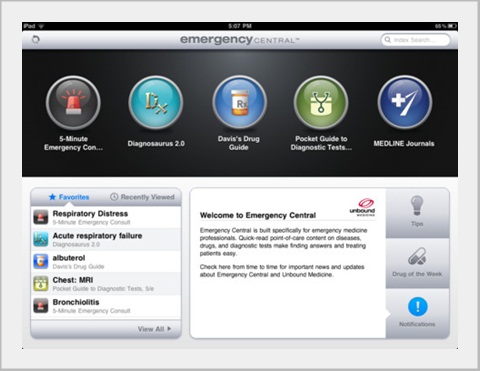Open Davis's Drug Guide Rx icon

[239, 102]
